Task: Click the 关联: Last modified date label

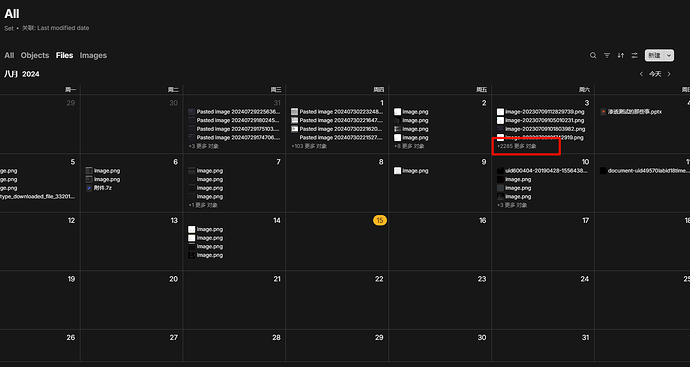Action: tap(56, 28)
